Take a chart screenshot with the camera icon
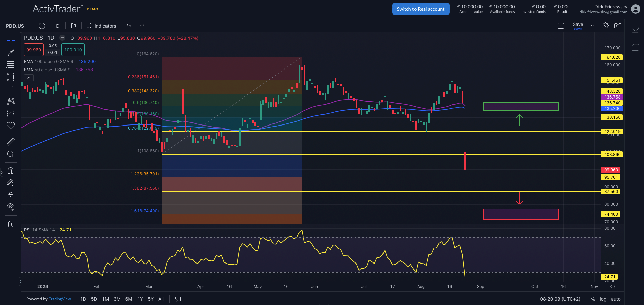Image resolution: width=644 pixels, height=305 pixels. pos(618,25)
